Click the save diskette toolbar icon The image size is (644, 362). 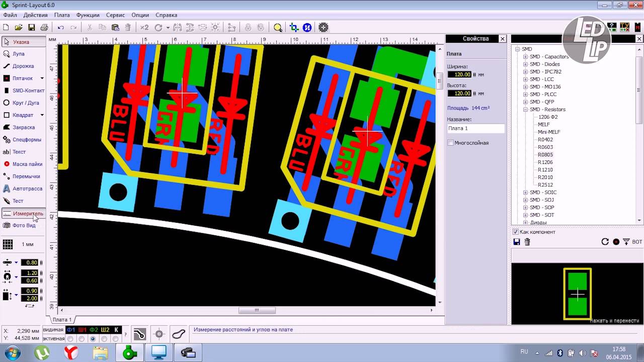pyautogui.click(x=31, y=28)
